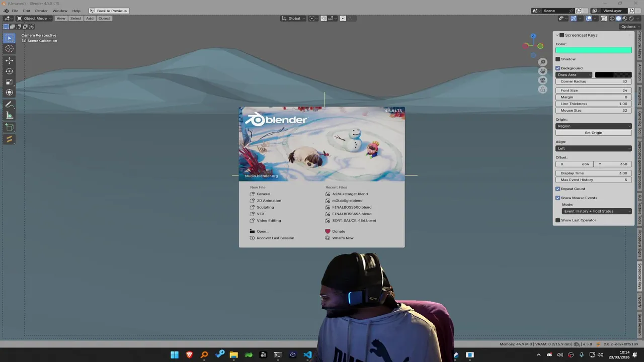Collapse the Screencast Keys panel

pos(557,35)
